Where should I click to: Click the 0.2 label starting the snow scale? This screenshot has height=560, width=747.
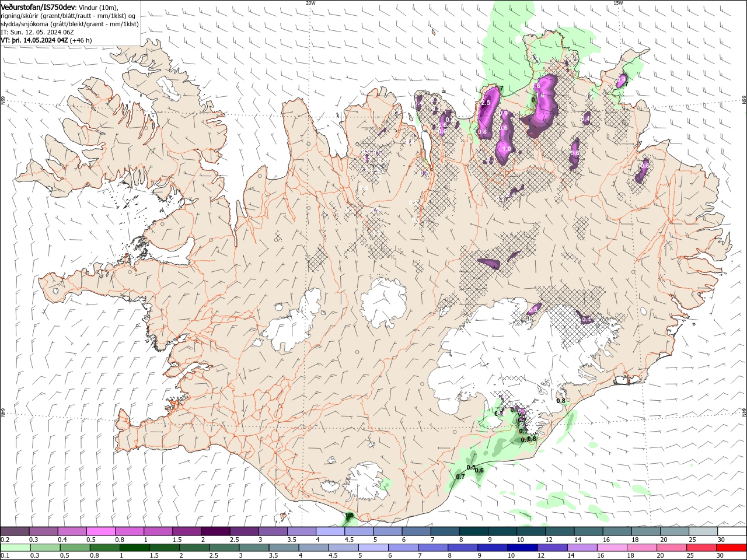pyautogui.click(x=5, y=540)
